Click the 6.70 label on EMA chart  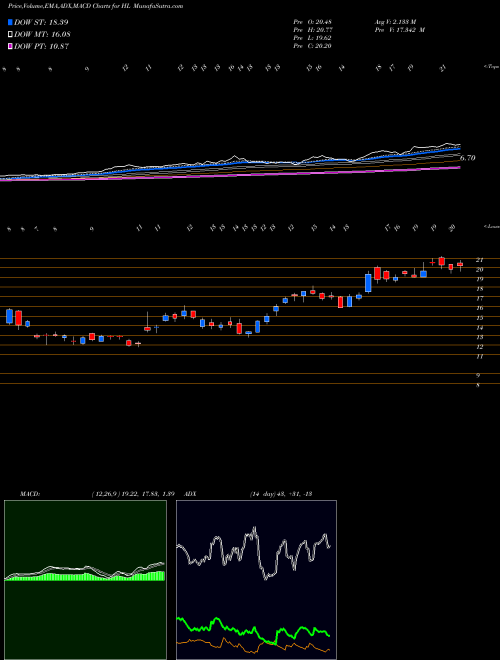tap(467, 158)
